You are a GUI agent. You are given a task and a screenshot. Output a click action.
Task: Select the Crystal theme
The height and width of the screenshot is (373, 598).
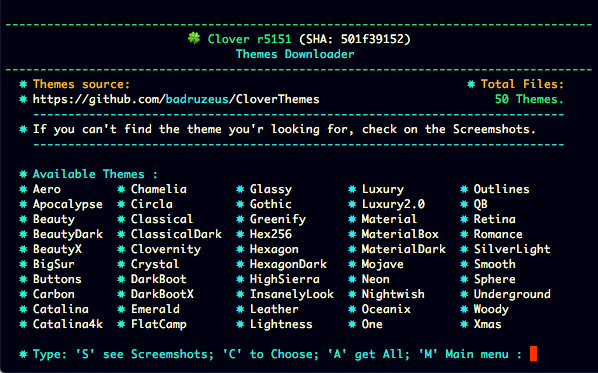[x=155, y=265]
